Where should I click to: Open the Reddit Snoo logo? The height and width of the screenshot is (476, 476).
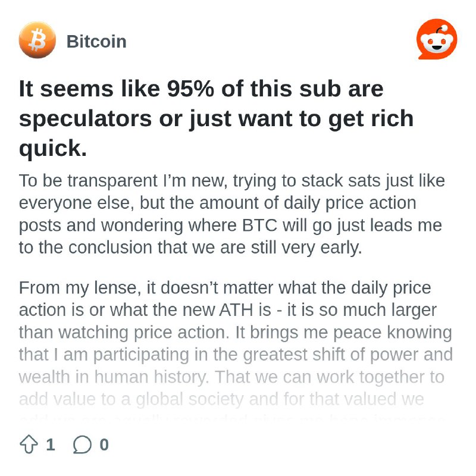[437, 39]
